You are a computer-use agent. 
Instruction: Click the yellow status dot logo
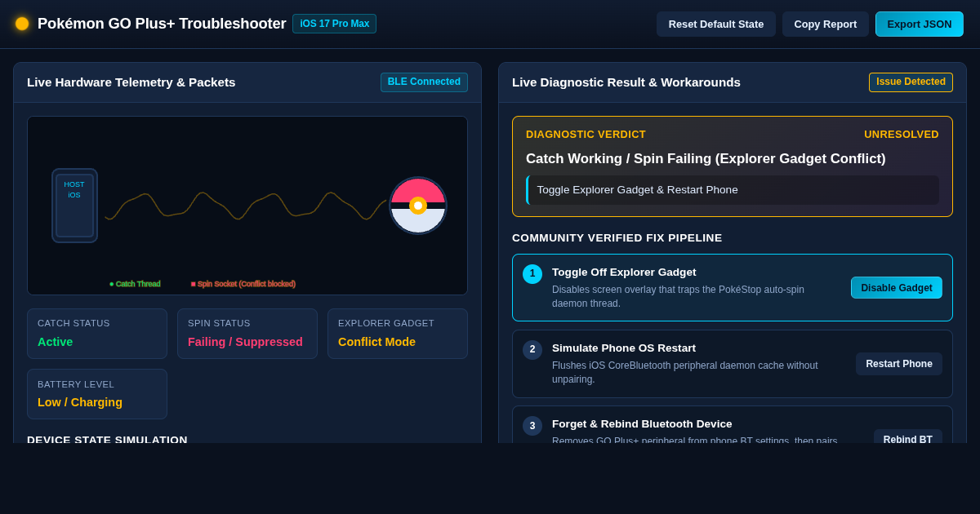[22, 24]
